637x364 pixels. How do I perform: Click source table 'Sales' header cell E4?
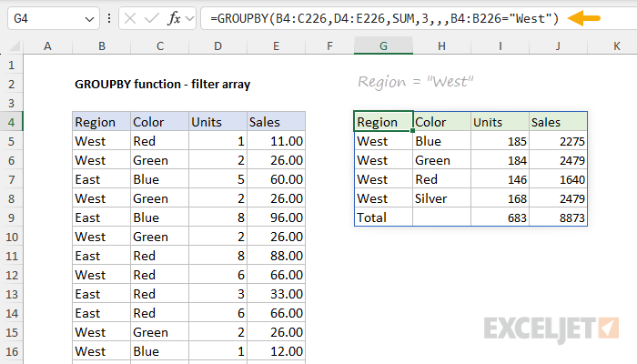[x=277, y=122]
